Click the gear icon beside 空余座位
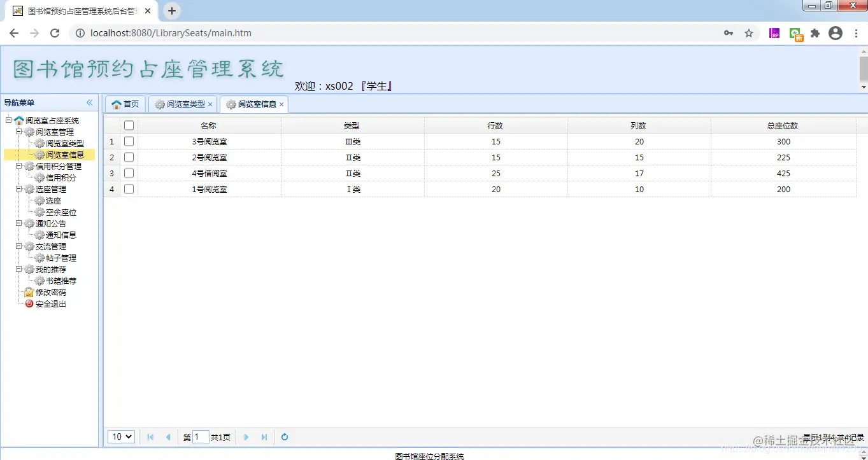The height and width of the screenshot is (460, 868). pos(39,213)
